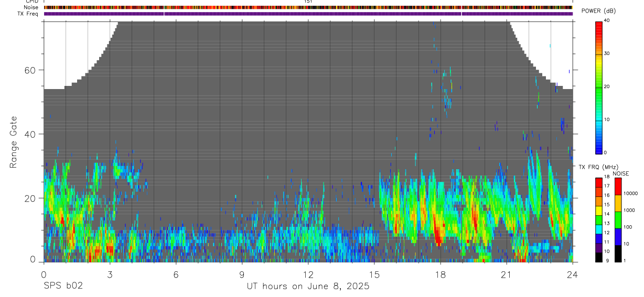
Task: Click the TX FRQ (MHz) color scale
Action: (x=599, y=219)
